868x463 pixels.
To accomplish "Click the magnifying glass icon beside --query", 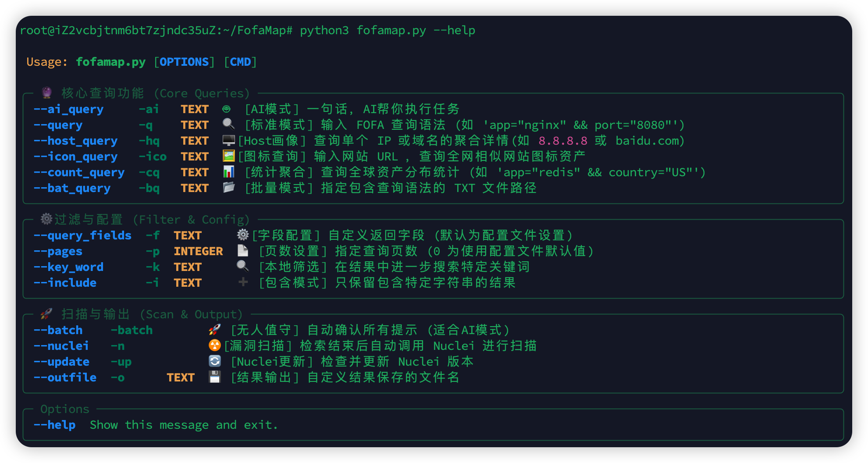I will click(228, 125).
